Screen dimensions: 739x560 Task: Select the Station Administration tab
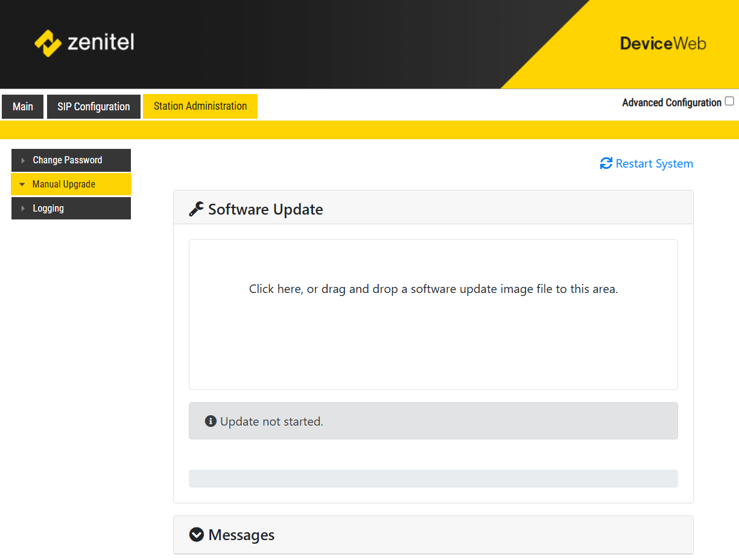click(200, 106)
